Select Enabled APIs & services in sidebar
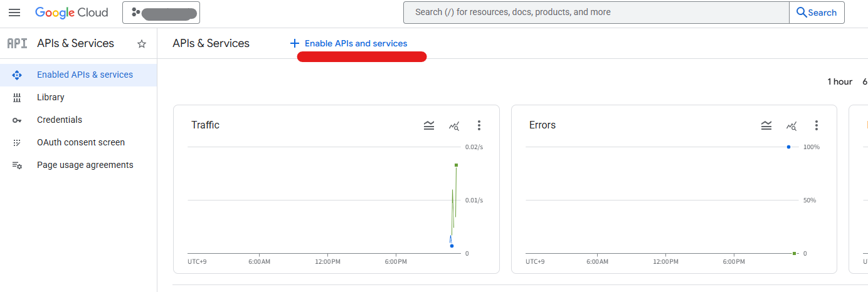 [x=78, y=75]
